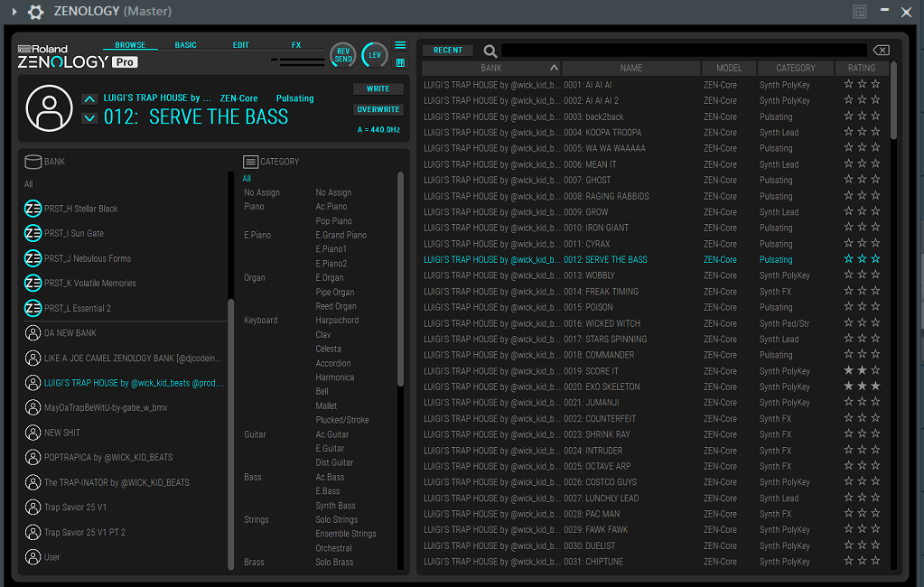The width and height of the screenshot is (924, 587).
Task: Click the WRITE button
Action: 378,89
